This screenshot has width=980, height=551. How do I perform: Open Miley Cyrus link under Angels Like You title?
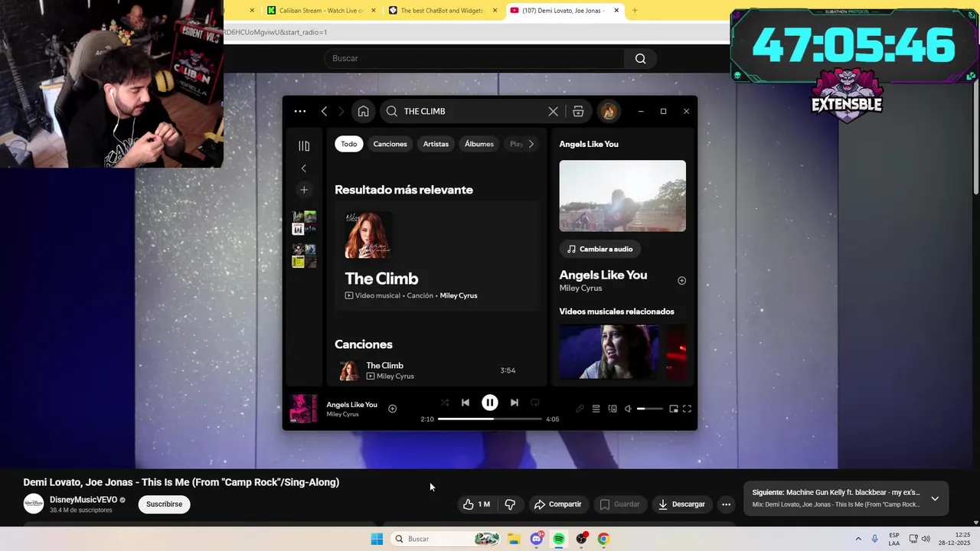pos(580,289)
